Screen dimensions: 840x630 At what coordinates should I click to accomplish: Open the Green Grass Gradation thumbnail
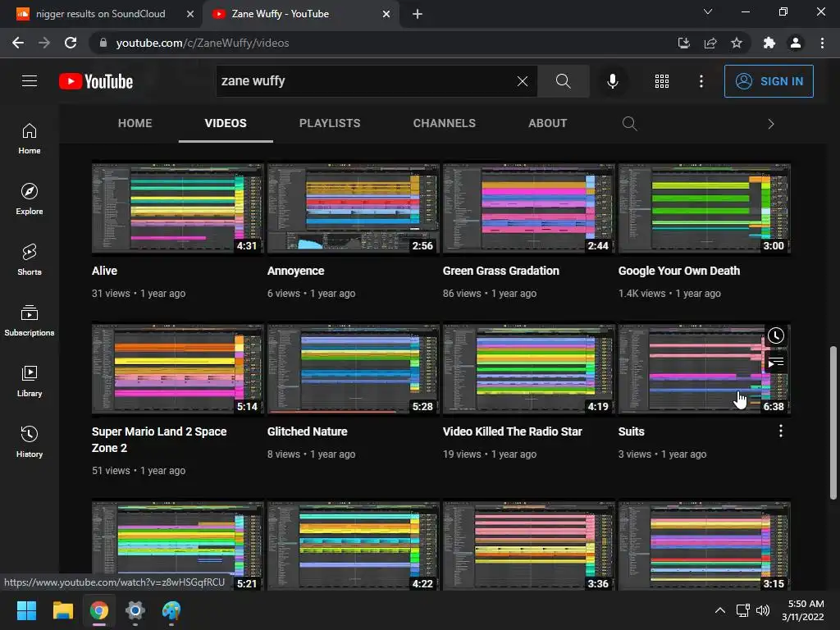tap(529, 208)
